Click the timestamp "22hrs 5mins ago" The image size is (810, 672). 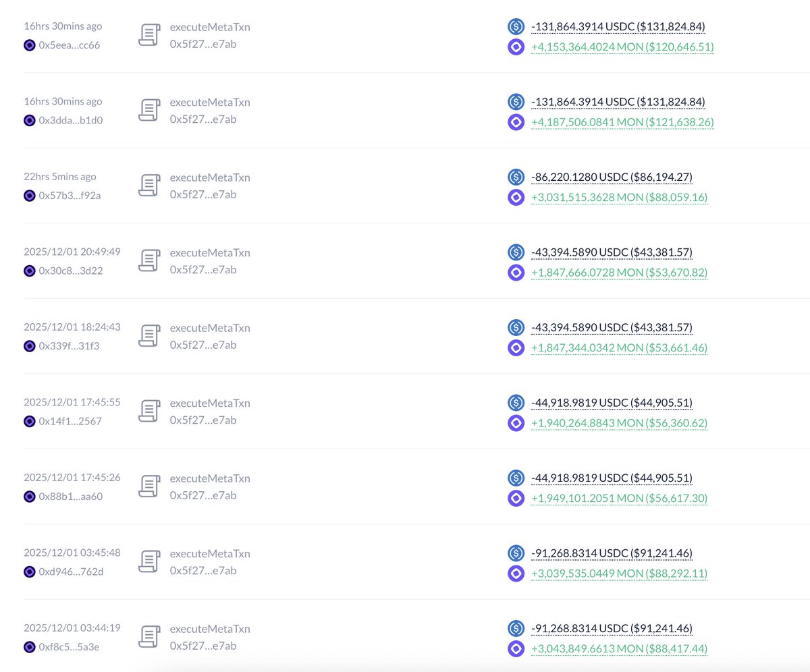60,177
